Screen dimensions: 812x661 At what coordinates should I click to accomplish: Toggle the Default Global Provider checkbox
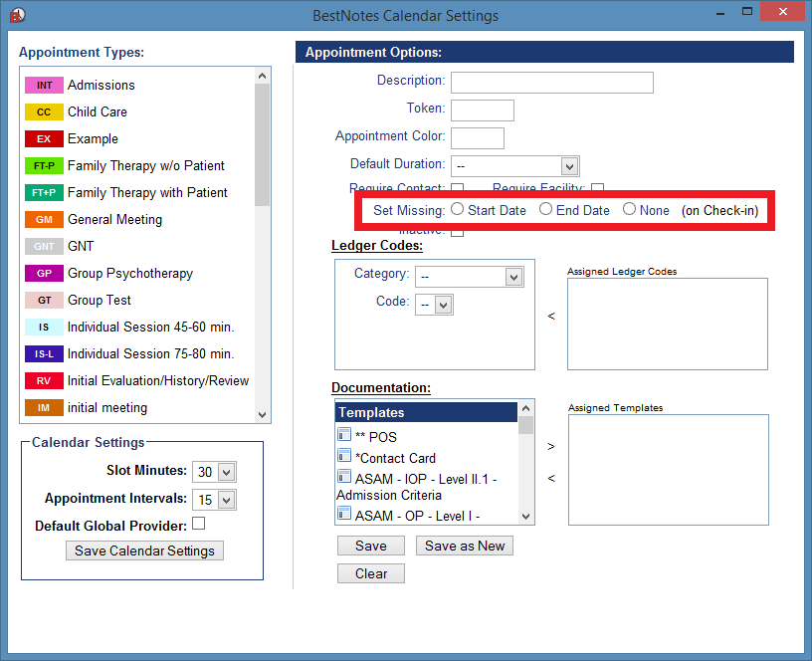[198, 524]
